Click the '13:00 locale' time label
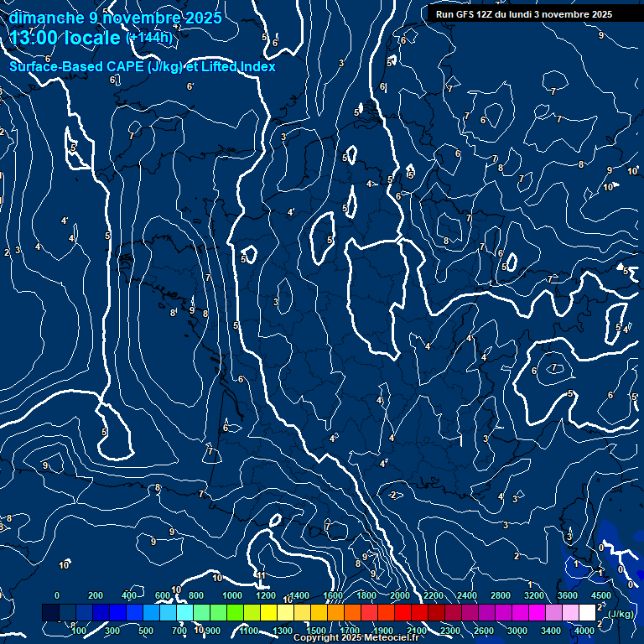This screenshot has height=644, width=644. 65,39
